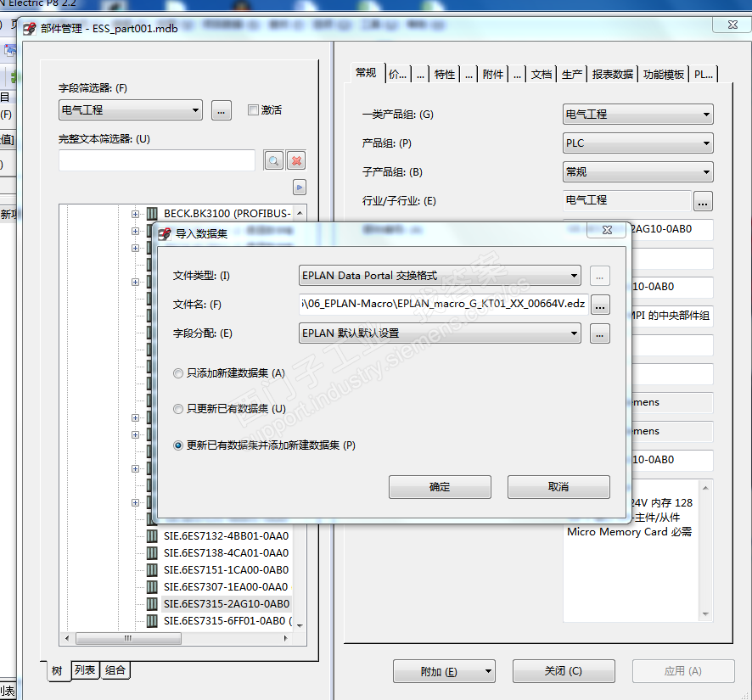Select SIE.6ES7132-4BB01-0AA0 tree item
752x700 pixels.
(226, 536)
